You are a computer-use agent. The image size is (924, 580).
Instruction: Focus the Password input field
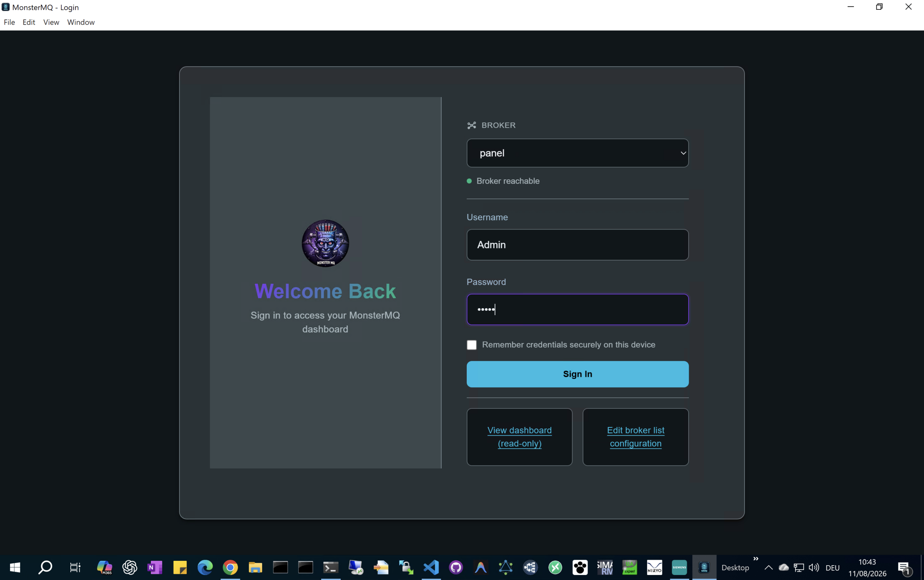point(577,310)
